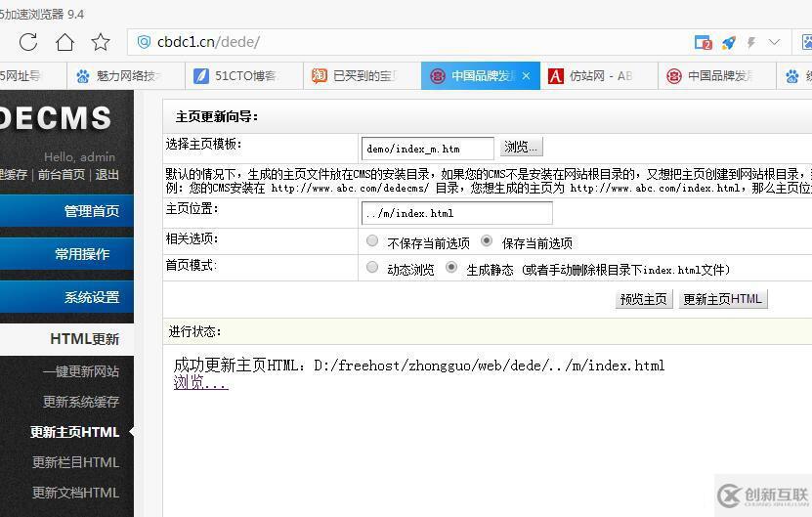Click 更新栏目HTML in sidebar
This screenshot has height=517, width=812.
coord(75,462)
